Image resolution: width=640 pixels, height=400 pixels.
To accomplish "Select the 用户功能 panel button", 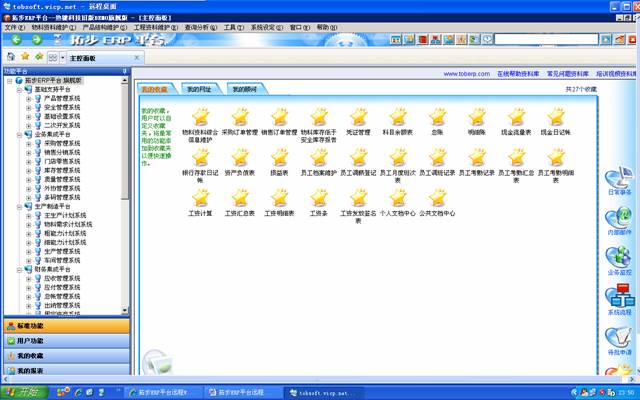I will click(65, 340).
